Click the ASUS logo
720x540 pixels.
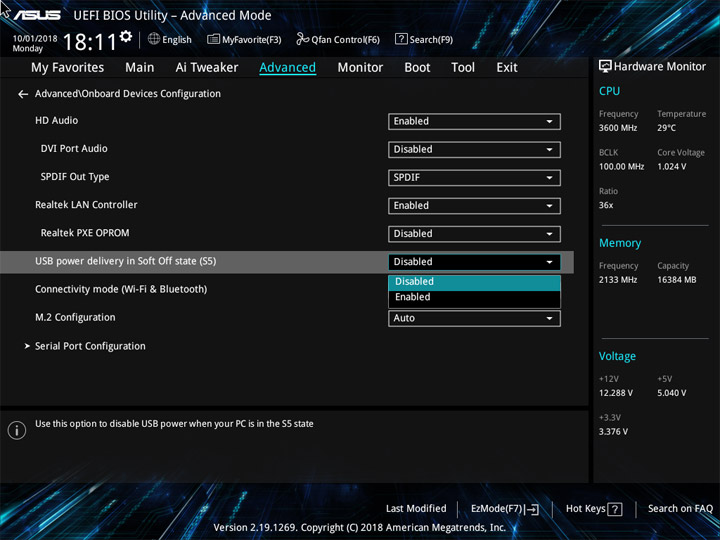(37, 15)
